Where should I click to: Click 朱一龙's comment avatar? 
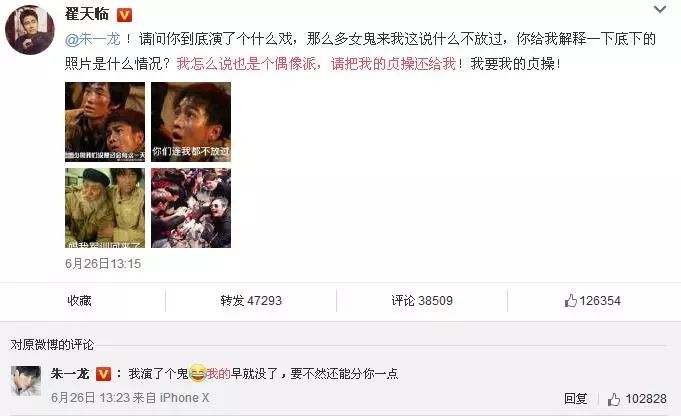pyautogui.click(x=26, y=380)
